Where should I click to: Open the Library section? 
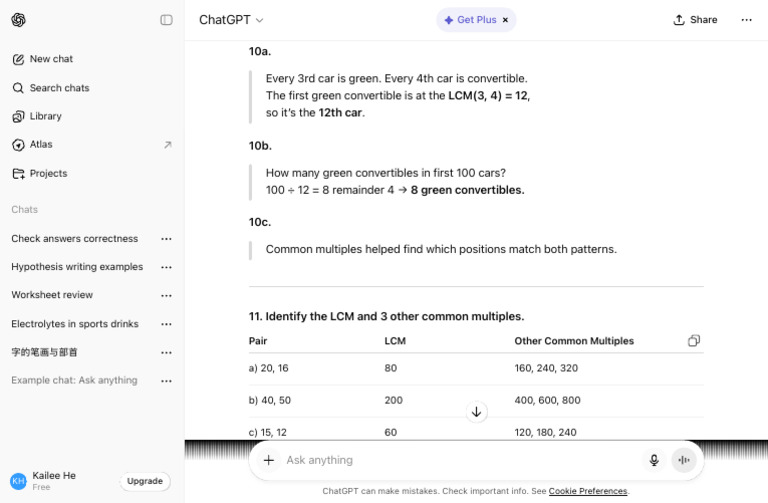(45, 116)
